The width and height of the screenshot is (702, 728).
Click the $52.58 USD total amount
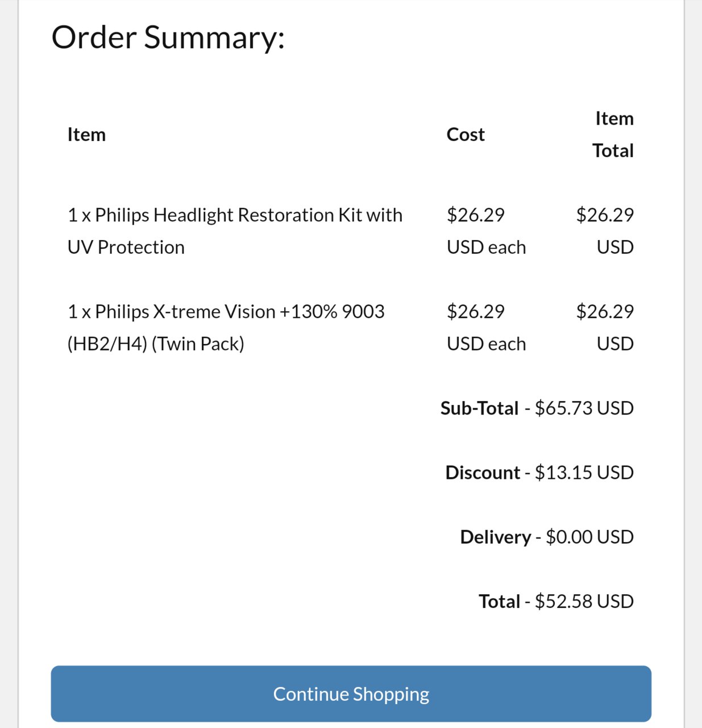pos(584,601)
